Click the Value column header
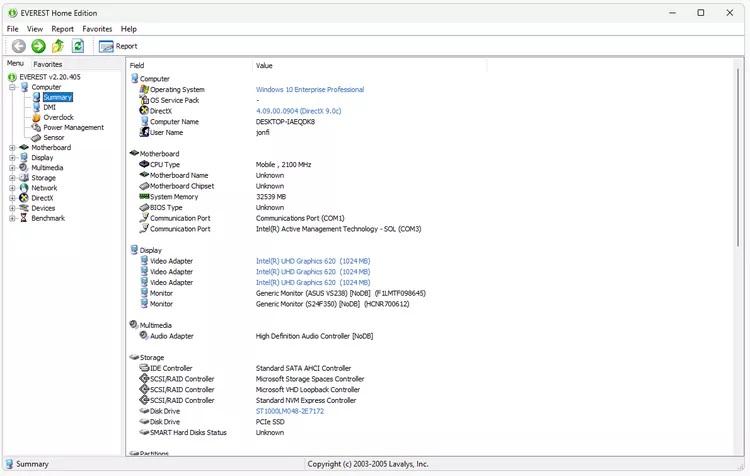 coord(264,65)
